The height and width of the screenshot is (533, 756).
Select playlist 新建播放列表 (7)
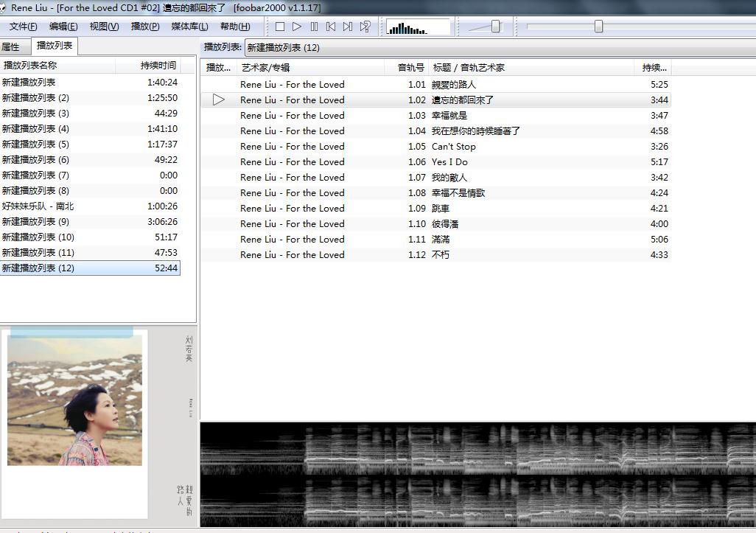click(90, 175)
